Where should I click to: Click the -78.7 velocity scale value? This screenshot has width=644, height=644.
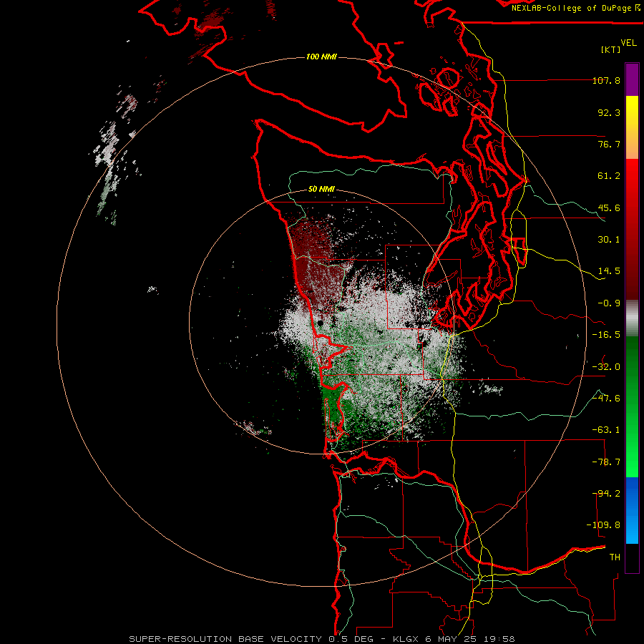[606, 462]
